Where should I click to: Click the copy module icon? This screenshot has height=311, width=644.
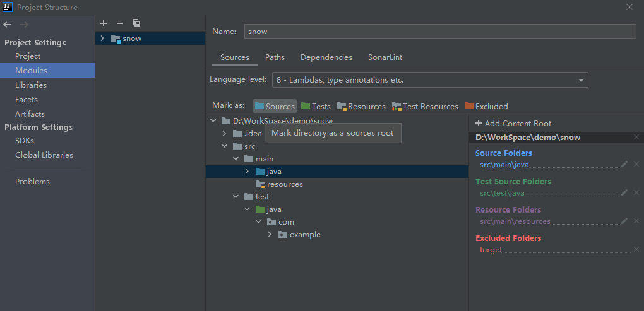click(x=136, y=23)
